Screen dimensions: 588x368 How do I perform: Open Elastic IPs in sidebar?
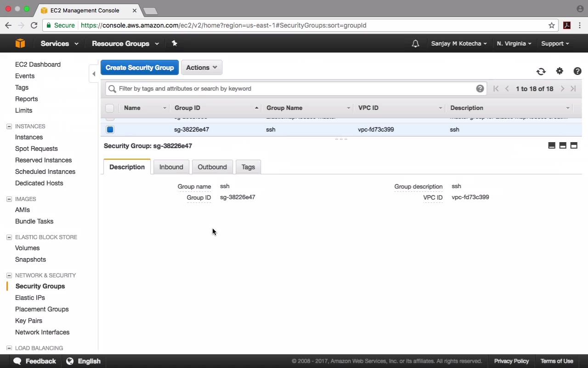[x=30, y=298]
